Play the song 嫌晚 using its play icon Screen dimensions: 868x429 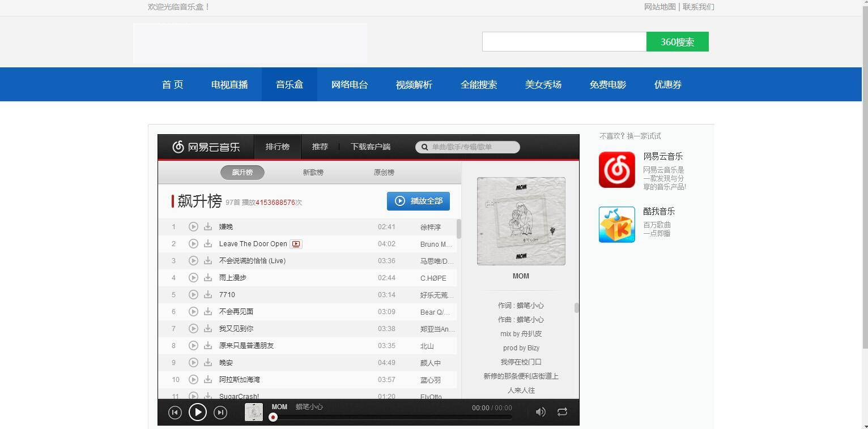point(193,226)
